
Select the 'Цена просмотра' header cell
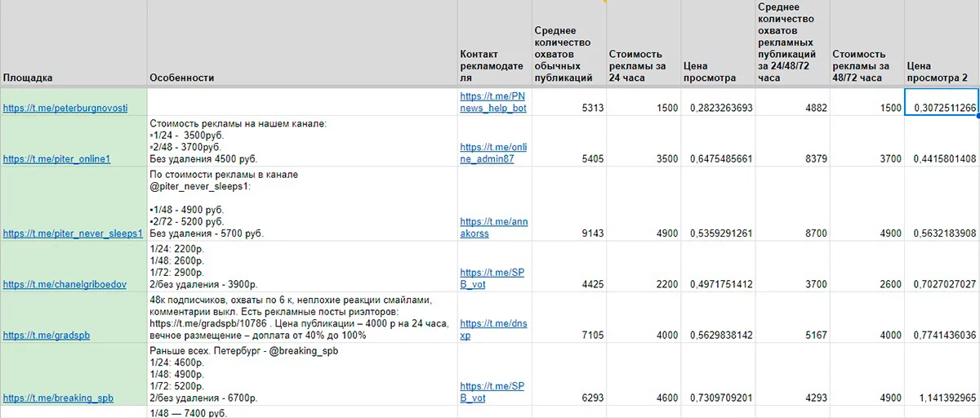717,42
